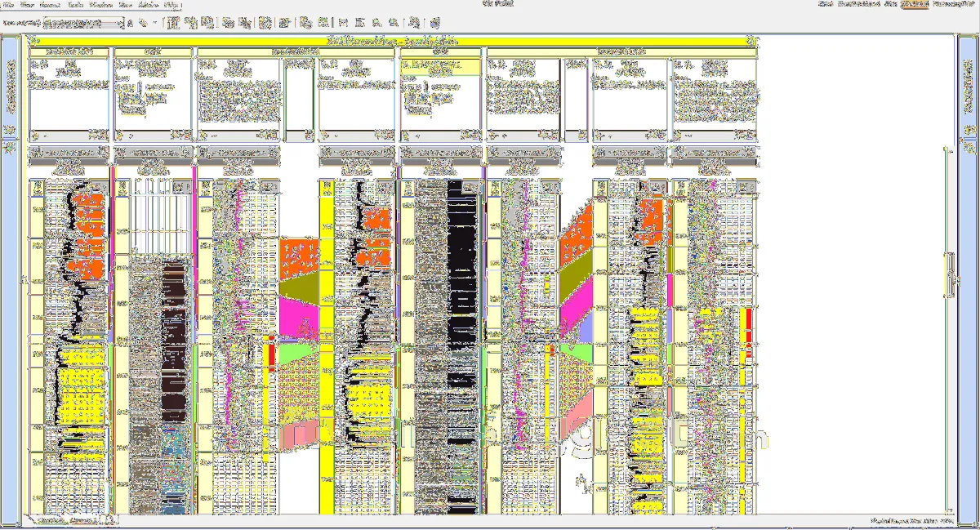Select the last tab in the top-right tab strip
The height and width of the screenshot is (530, 980).
tap(955, 5)
